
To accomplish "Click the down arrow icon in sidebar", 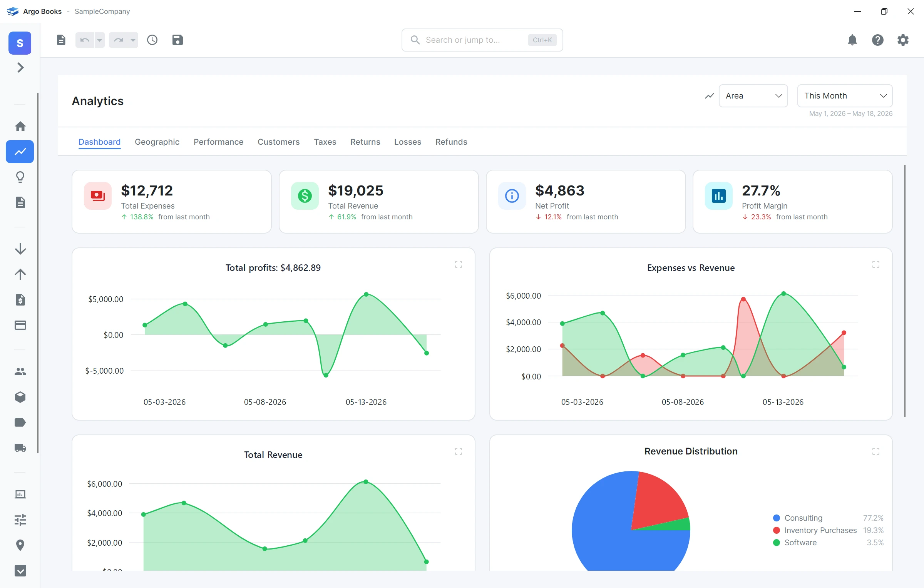I will (20, 249).
